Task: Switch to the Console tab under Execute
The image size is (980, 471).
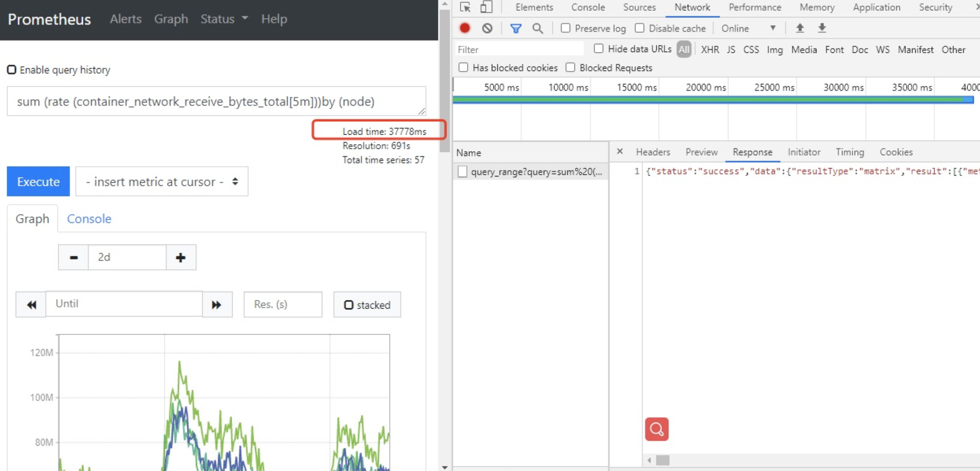Action: (89, 219)
